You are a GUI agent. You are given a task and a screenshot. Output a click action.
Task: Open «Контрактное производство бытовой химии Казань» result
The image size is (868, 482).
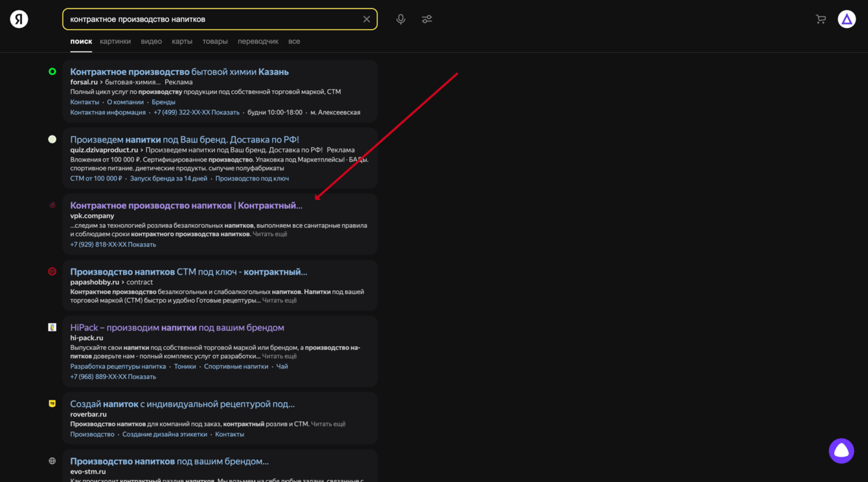click(179, 72)
